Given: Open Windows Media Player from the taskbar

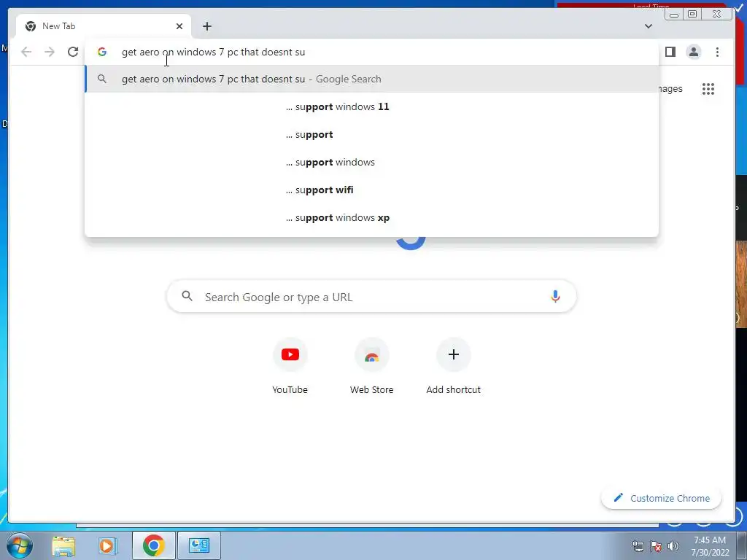Looking at the screenshot, I should 108,545.
